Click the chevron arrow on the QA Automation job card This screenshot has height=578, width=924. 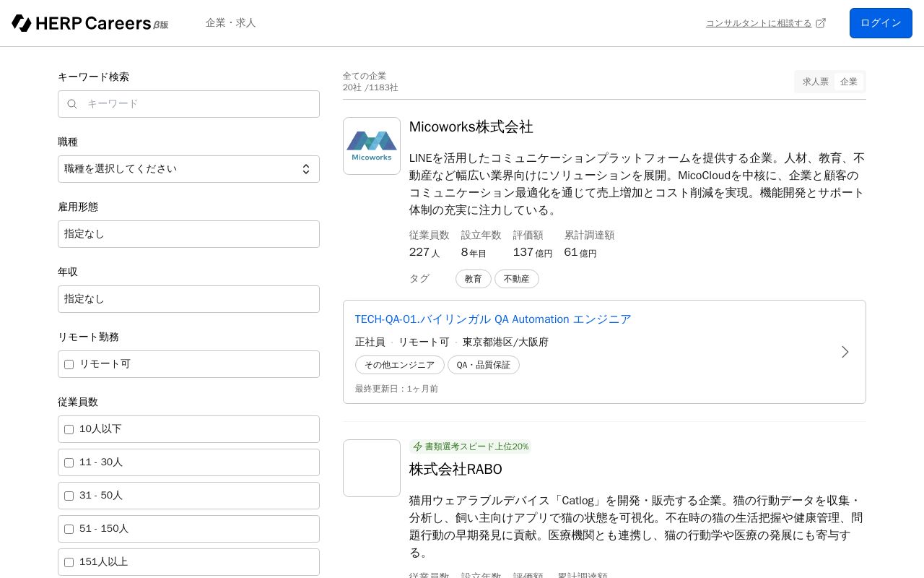(x=845, y=352)
